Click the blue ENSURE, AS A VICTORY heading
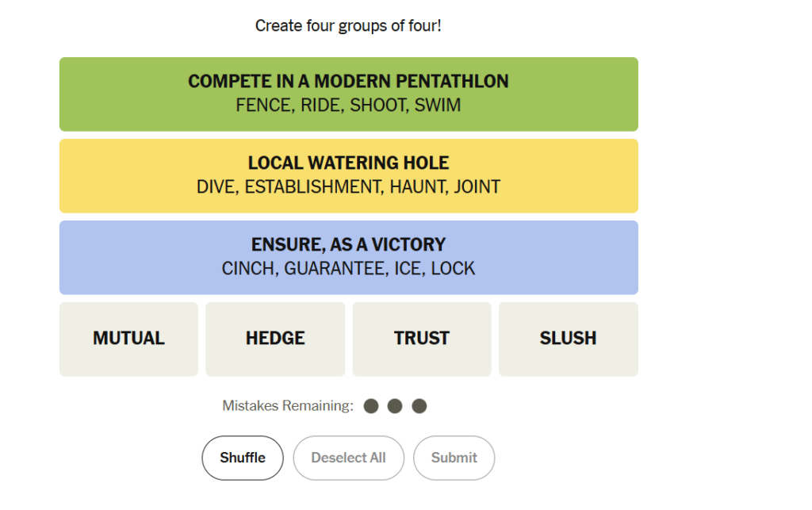 point(349,244)
